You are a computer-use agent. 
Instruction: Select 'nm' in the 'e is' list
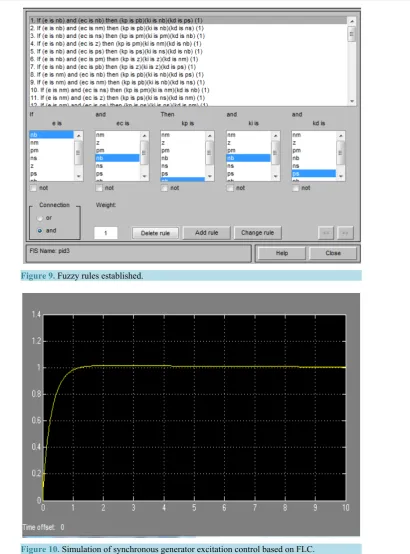coord(52,143)
